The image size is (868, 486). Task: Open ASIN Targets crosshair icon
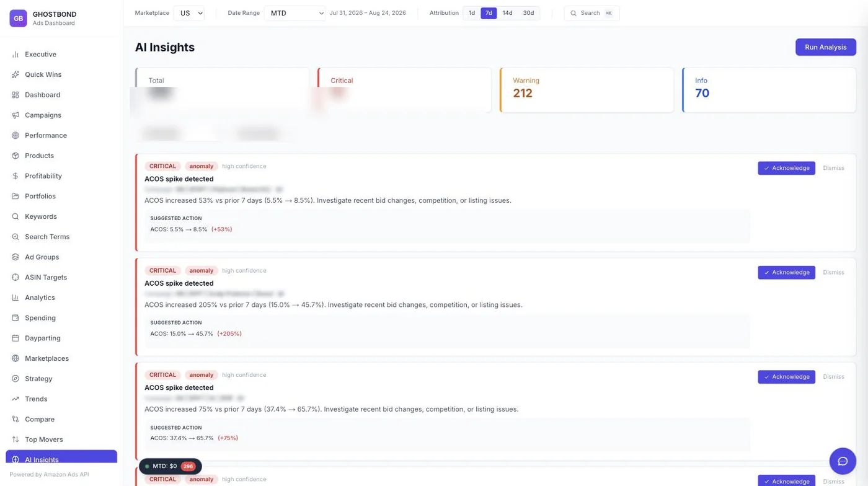15,277
